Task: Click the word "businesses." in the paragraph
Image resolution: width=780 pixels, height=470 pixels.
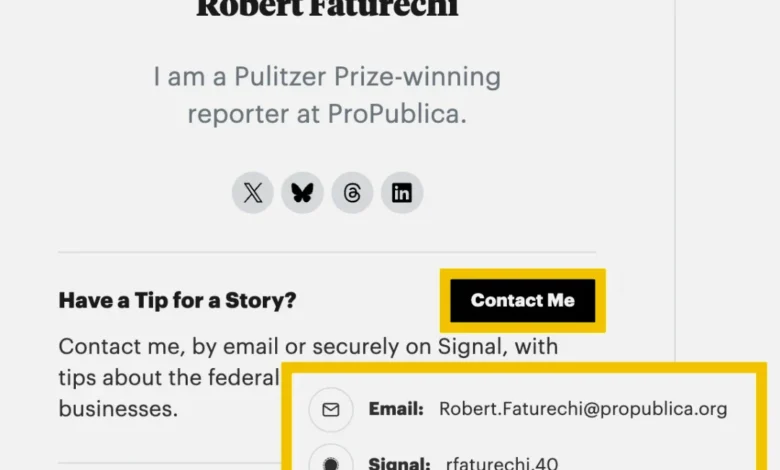Action: point(118,409)
